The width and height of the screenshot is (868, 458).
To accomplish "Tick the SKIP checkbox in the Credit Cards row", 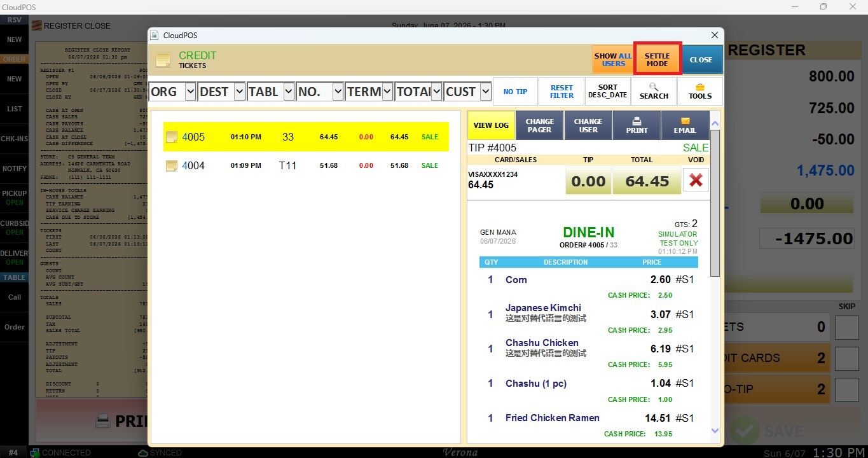I will 846,359.
